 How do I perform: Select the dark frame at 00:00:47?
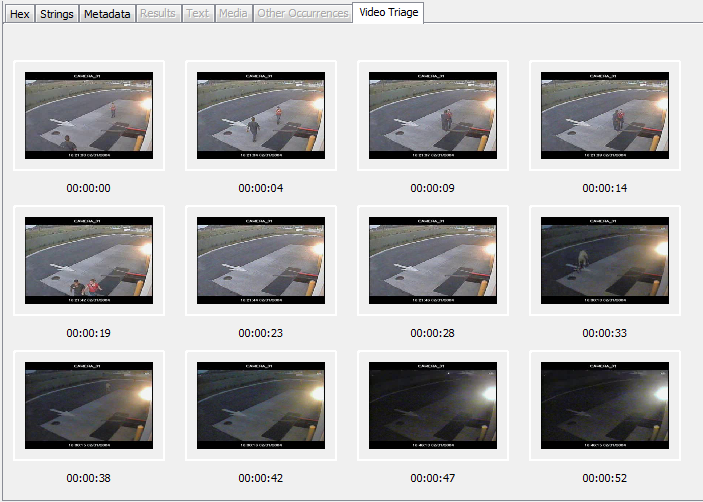click(x=433, y=405)
